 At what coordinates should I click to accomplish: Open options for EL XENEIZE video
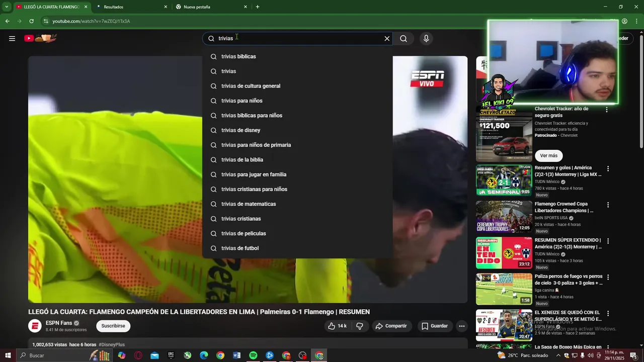[608, 313]
